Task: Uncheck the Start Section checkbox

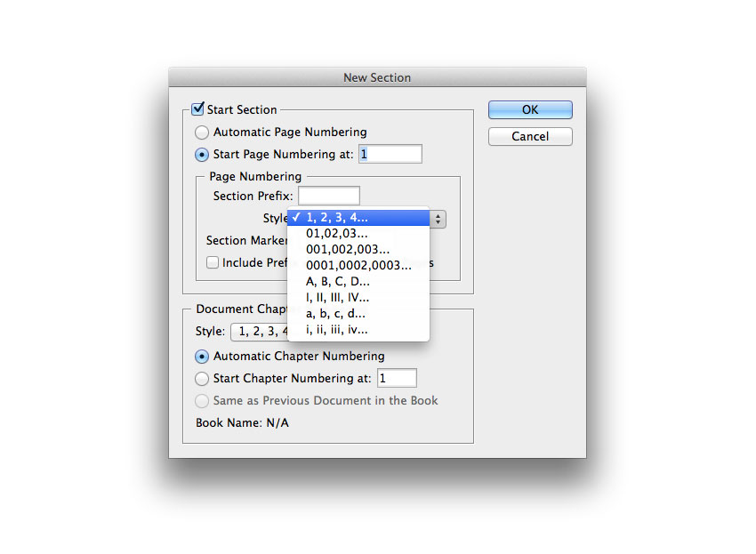Action: point(198,109)
